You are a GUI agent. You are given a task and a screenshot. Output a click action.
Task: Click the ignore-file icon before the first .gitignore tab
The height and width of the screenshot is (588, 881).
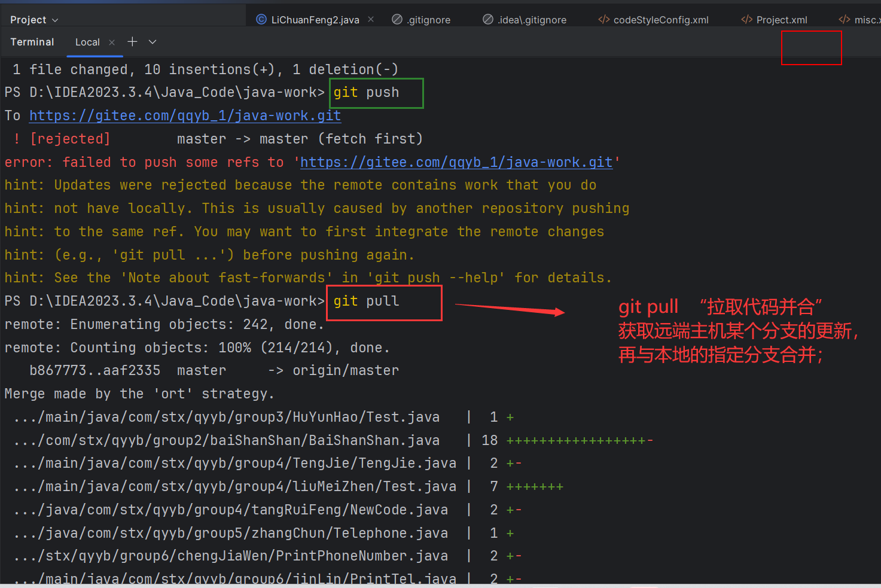click(397, 19)
